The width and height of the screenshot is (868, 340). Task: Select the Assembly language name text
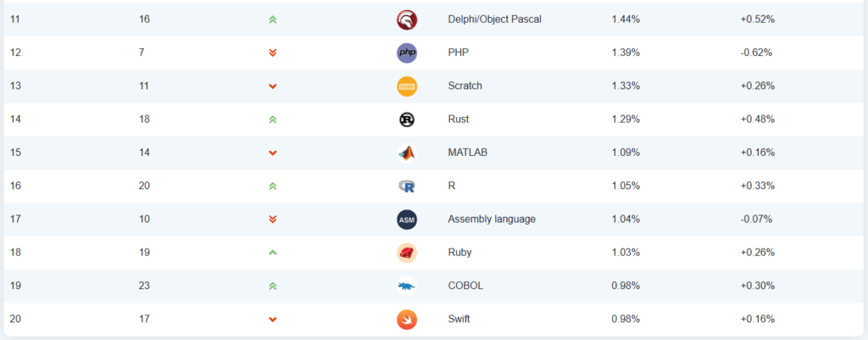point(492,220)
